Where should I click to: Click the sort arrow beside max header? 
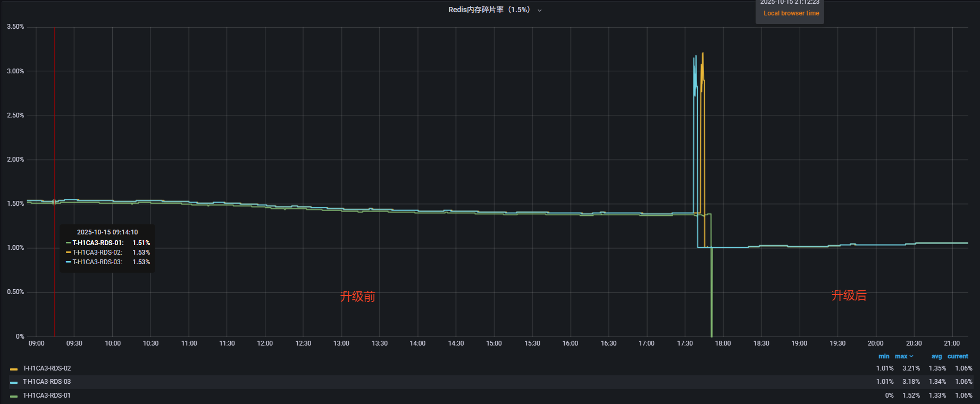pos(911,357)
